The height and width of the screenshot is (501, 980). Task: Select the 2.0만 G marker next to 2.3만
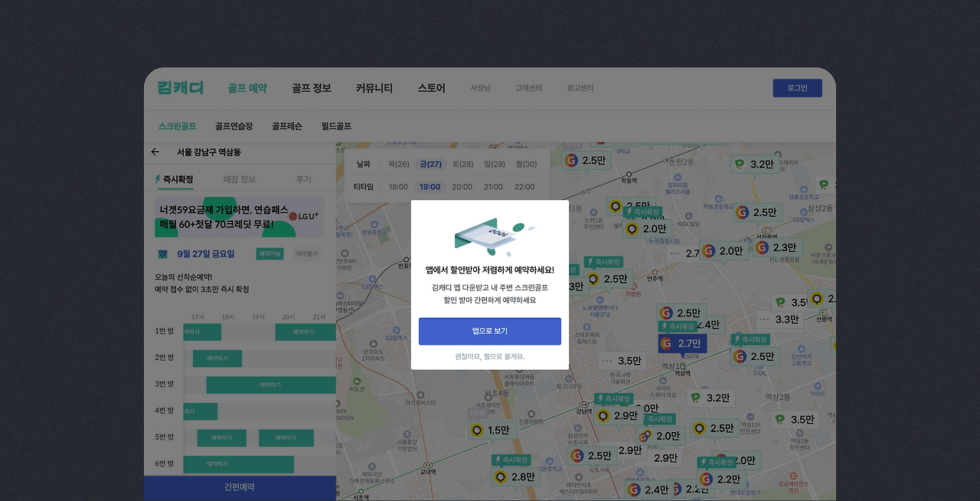tap(724, 250)
